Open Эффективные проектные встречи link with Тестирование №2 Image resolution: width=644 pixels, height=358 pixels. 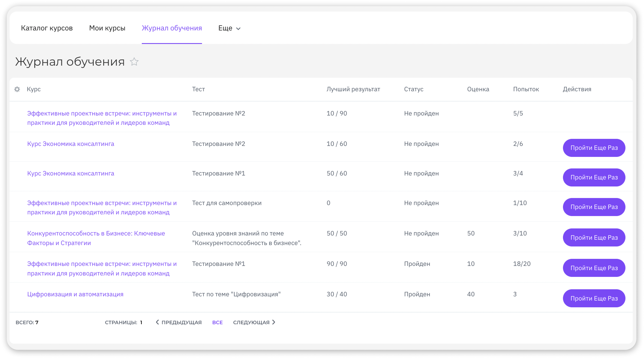102,118
